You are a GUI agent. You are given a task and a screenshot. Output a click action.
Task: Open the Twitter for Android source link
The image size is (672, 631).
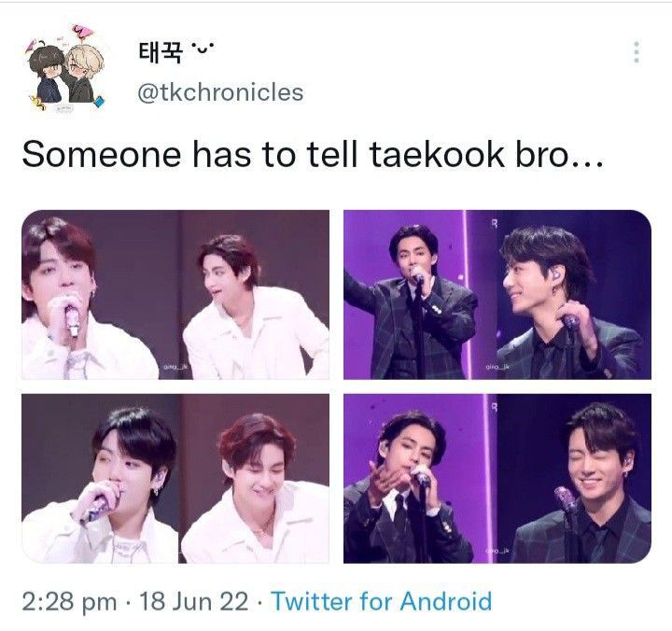[382, 601]
